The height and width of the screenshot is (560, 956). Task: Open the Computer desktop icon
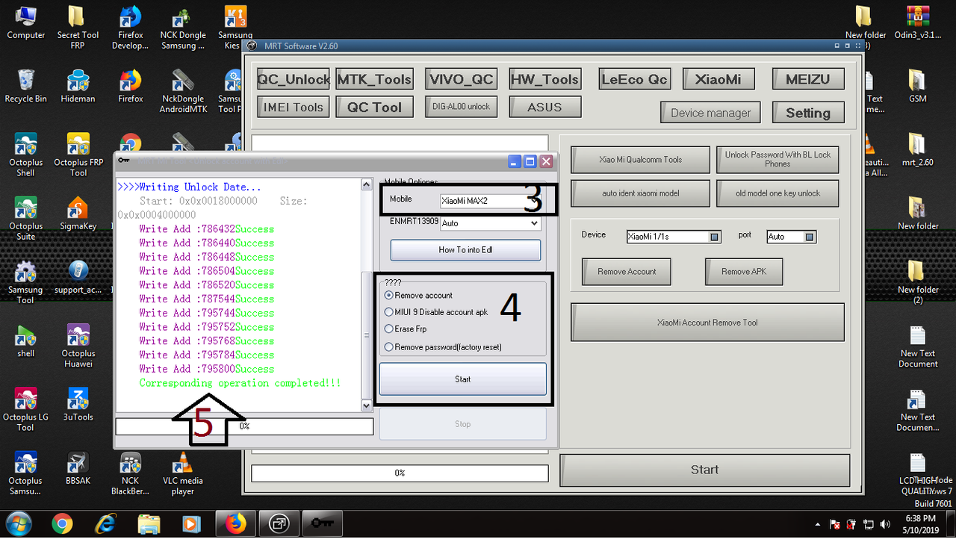(x=26, y=22)
